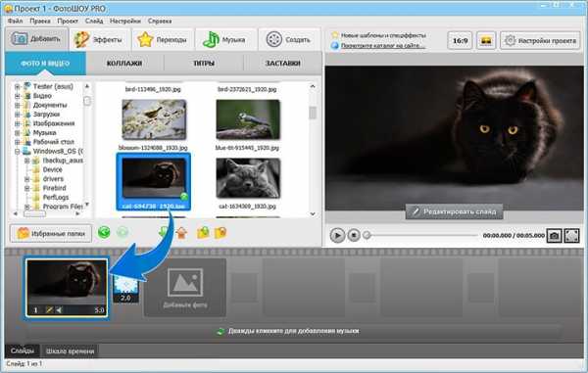Enter fullscreen preview mode
The image size is (588, 373).
pyautogui.click(x=571, y=236)
